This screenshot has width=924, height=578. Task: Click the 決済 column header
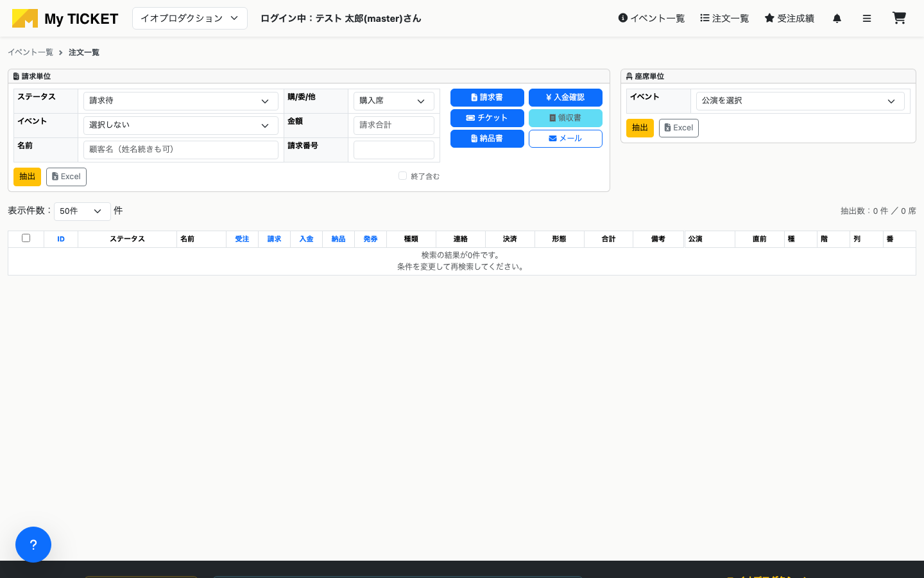[x=509, y=239]
